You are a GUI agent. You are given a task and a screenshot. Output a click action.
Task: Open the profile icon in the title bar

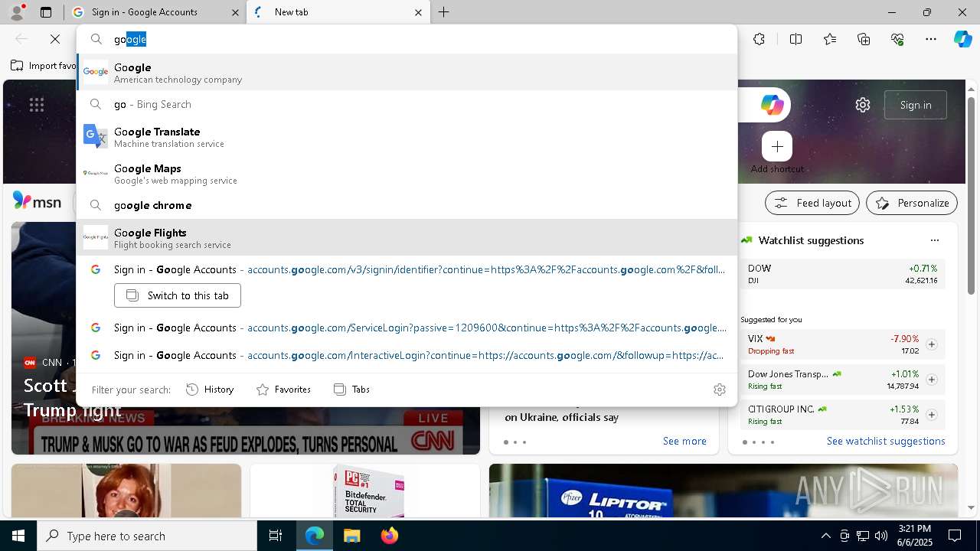(17, 12)
